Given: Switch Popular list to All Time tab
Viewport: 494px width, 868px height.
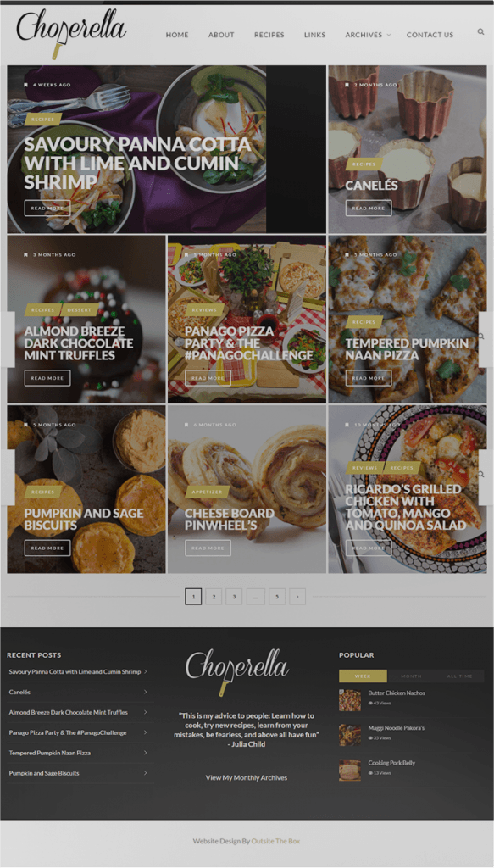Looking at the screenshot, I should point(460,676).
